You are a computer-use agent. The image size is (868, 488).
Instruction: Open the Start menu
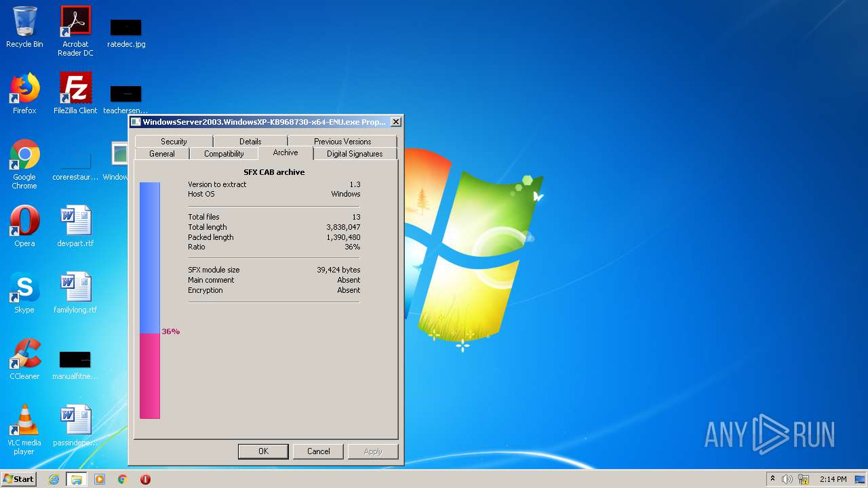pos(19,479)
